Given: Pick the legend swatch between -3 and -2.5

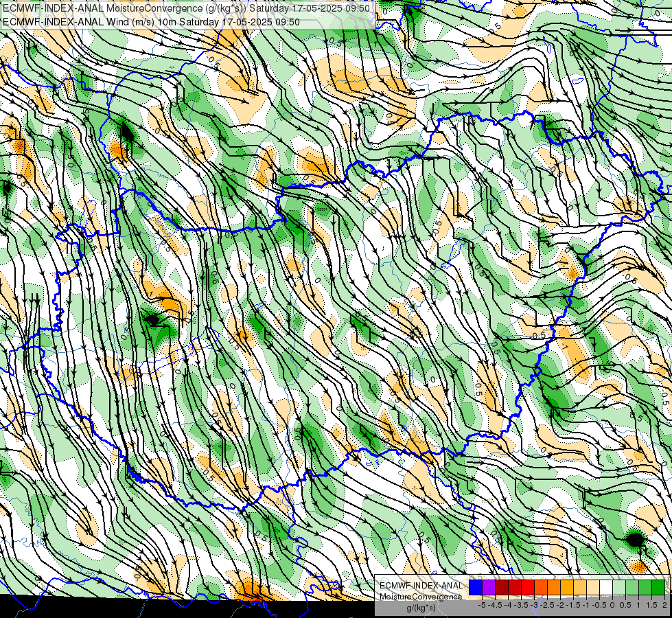Looking at the screenshot, I should [541, 588].
